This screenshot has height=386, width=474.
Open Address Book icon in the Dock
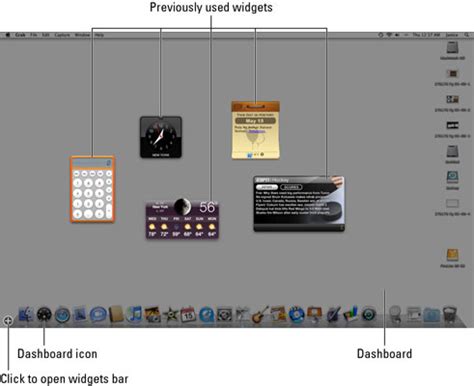(x=116, y=314)
